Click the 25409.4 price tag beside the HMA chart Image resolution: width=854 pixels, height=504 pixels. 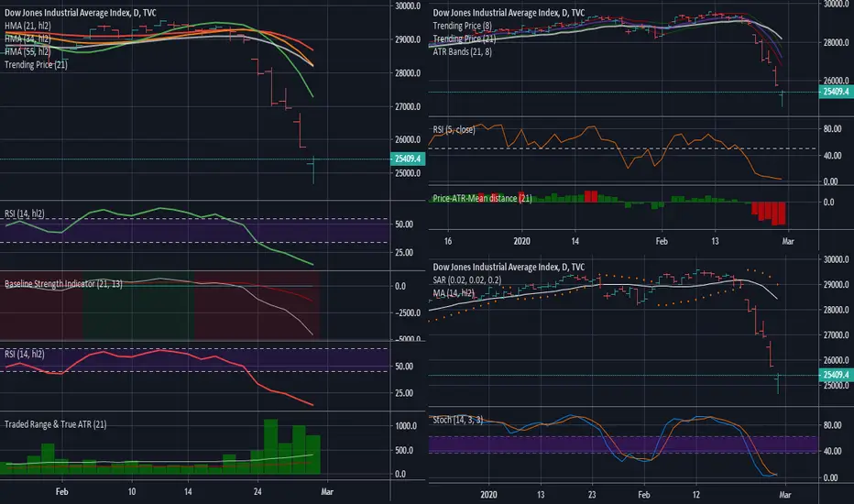[x=408, y=159]
